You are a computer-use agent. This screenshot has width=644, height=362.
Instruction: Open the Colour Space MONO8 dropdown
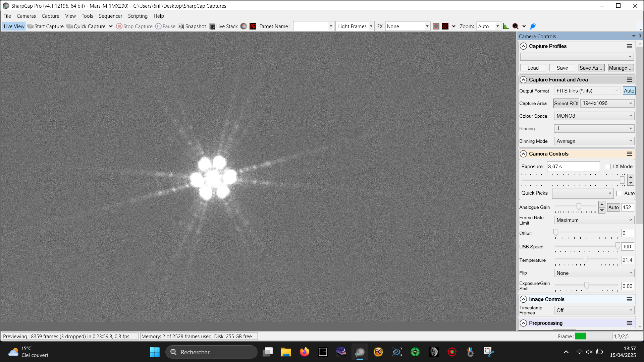tap(594, 116)
